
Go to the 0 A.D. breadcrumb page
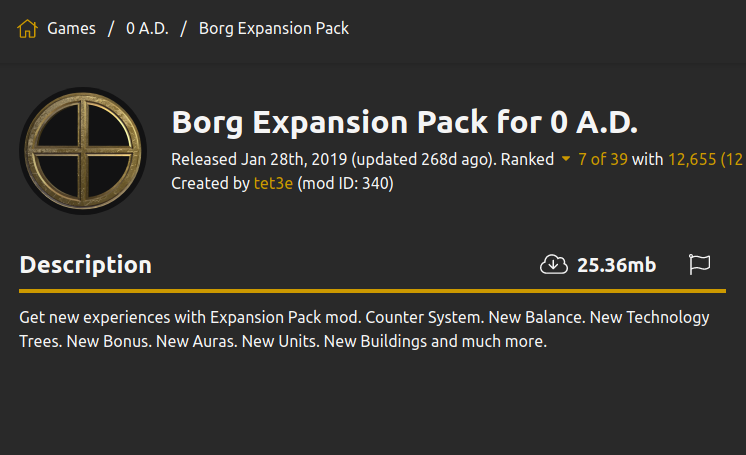point(147,29)
